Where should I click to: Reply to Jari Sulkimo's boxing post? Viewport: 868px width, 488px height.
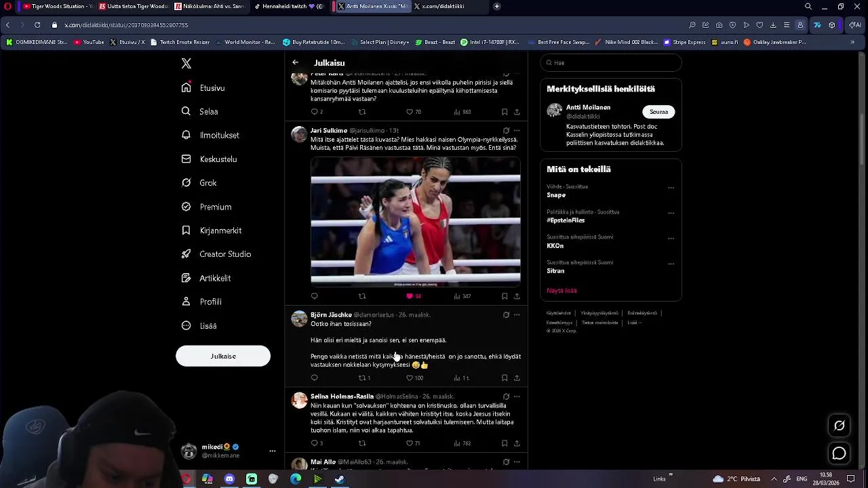pyautogui.click(x=314, y=296)
